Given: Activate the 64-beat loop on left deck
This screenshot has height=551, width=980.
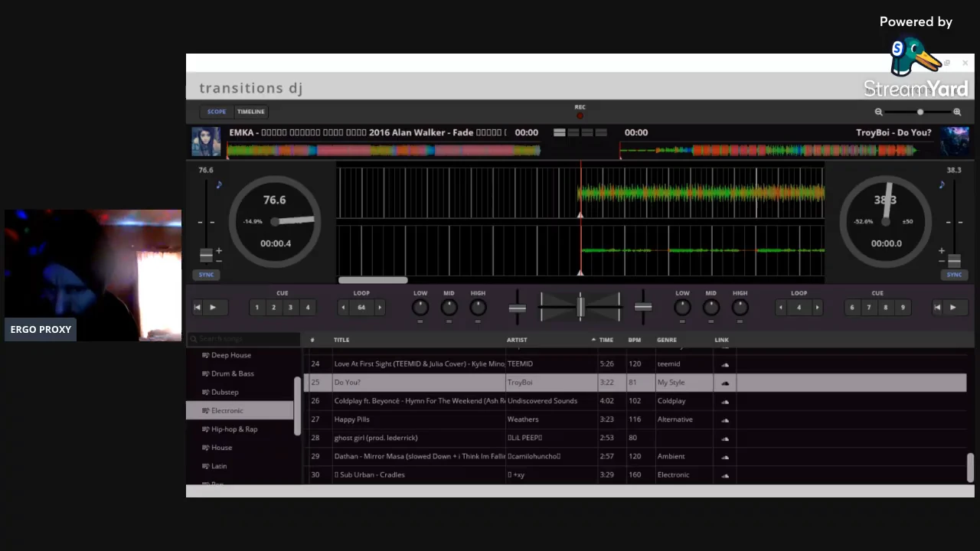Looking at the screenshot, I should (361, 308).
